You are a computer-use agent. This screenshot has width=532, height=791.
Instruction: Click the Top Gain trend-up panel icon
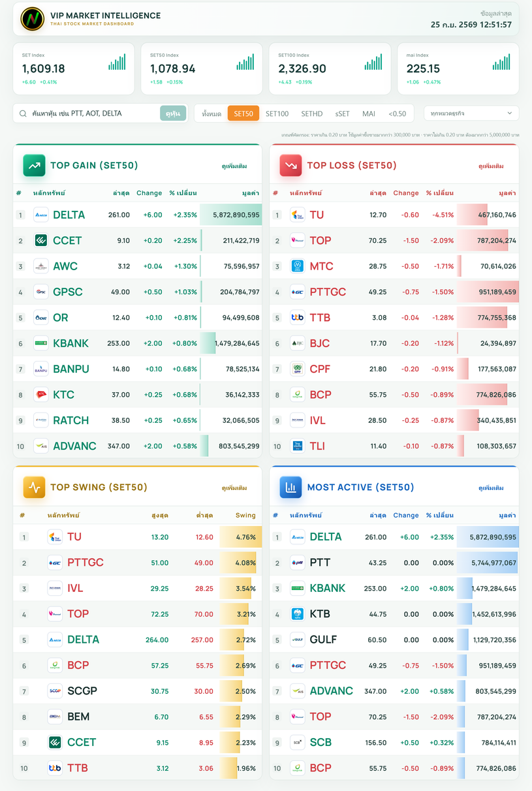point(35,165)
